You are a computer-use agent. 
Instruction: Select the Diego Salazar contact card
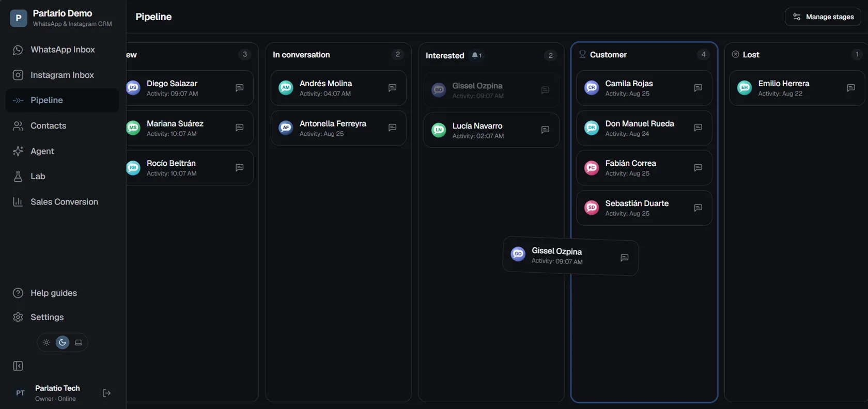click(190, 88)
